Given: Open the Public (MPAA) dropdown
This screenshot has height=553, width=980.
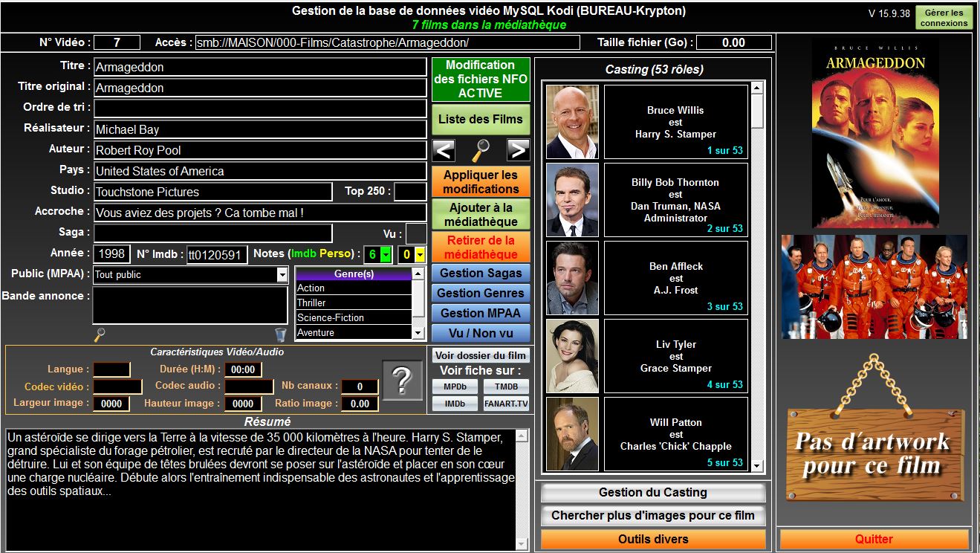Looking at the screenshot, I should click(282, 275).
